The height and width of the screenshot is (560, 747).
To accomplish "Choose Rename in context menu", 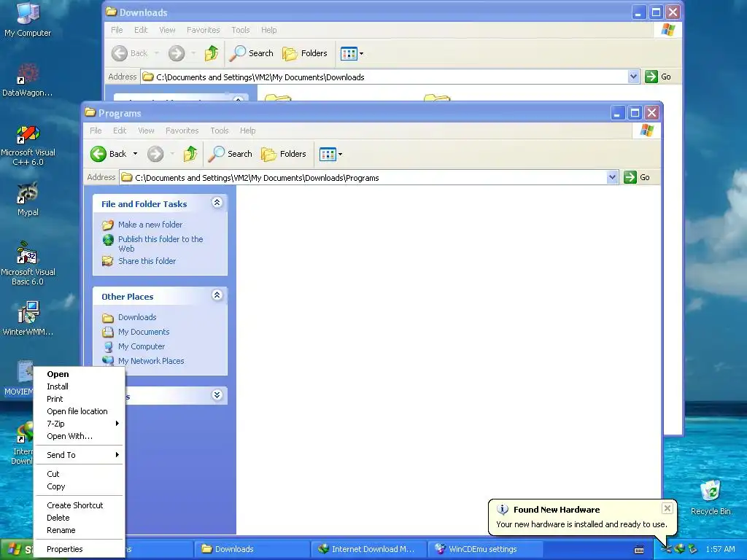I will [79, 531].
